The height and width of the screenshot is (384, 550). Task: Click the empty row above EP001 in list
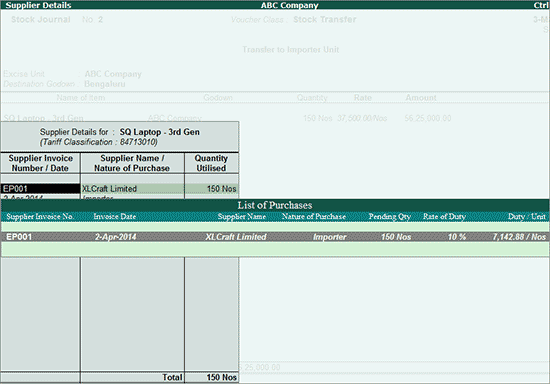pyautogui.click(x=275, y=227)
